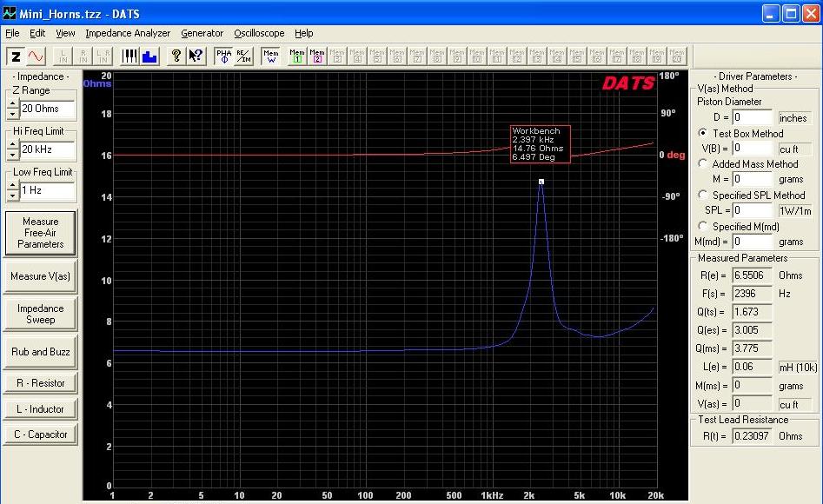
Task: Choose the Specified SPL Method radio button
Action: pyautogui.click(x=703, y=195)
